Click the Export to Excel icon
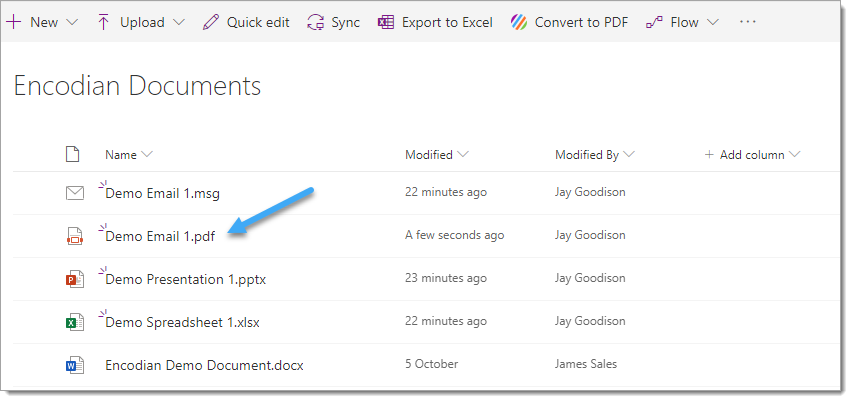The image size is (851, 401). pos(386,22)
